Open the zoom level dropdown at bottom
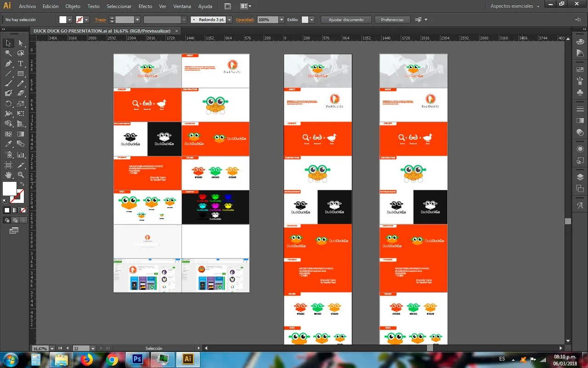Viewport: 588px width, 368px height. (x=52, y=349)
